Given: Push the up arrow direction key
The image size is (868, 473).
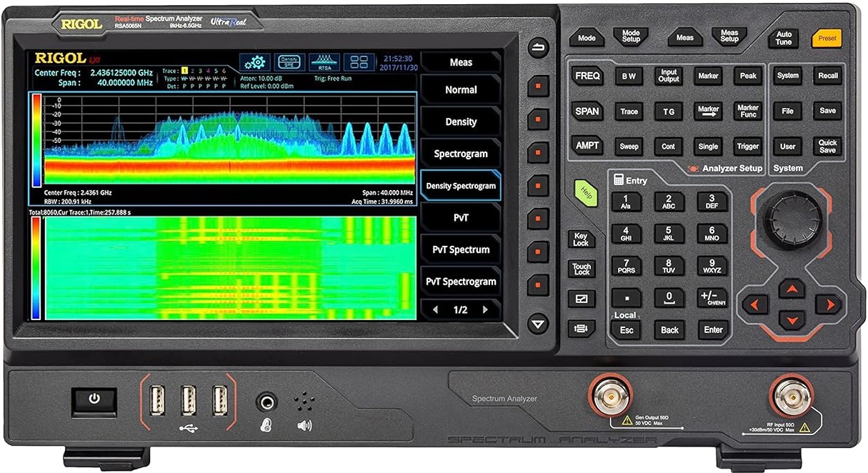Looking at the screenshot, I should (x=791, y=288).
